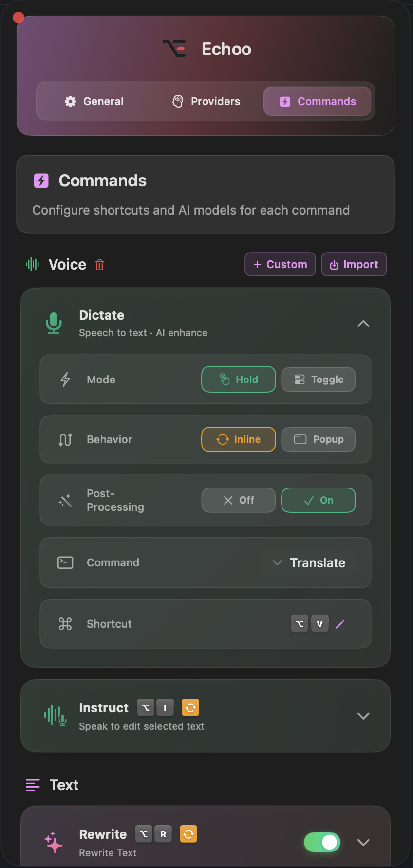Click the Import button
The image size is (413, 868).
coord(354,264)
